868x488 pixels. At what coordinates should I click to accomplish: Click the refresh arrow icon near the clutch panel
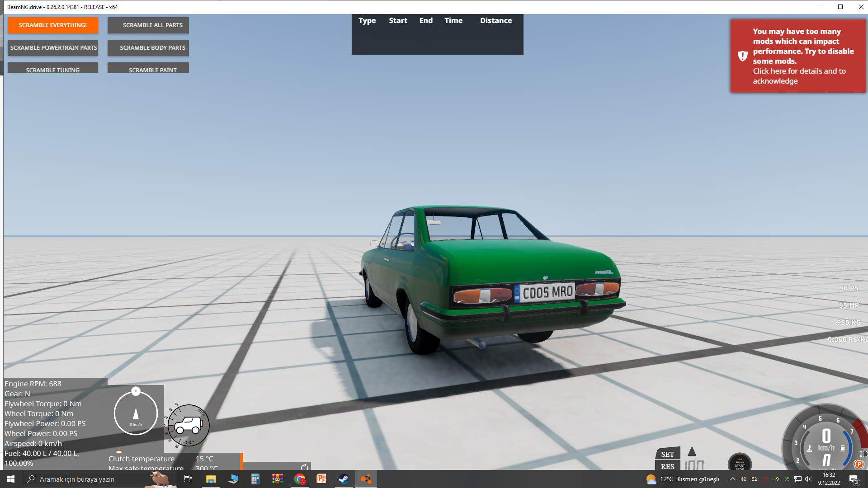point(305,467)
